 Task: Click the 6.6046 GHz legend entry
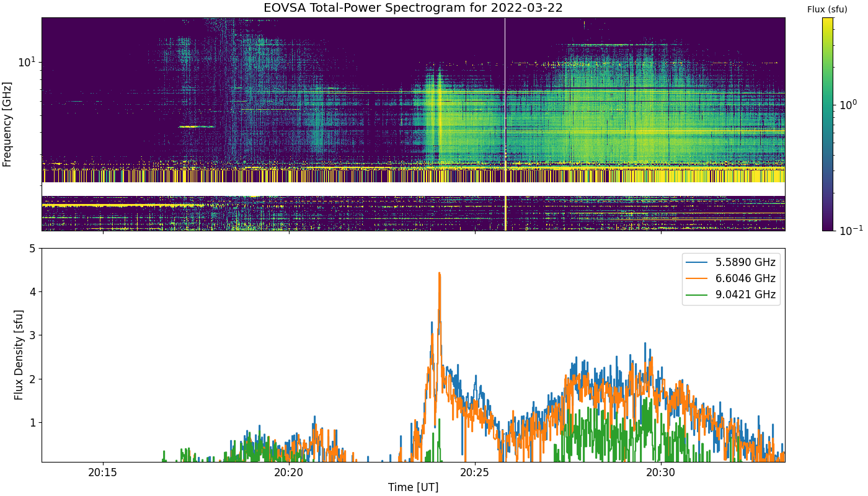(732, 278)
